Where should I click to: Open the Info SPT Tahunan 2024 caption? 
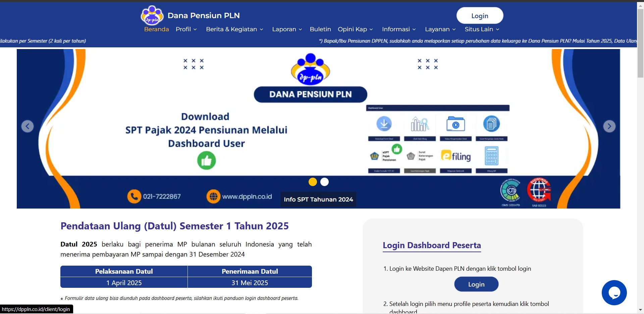[318, 199]
